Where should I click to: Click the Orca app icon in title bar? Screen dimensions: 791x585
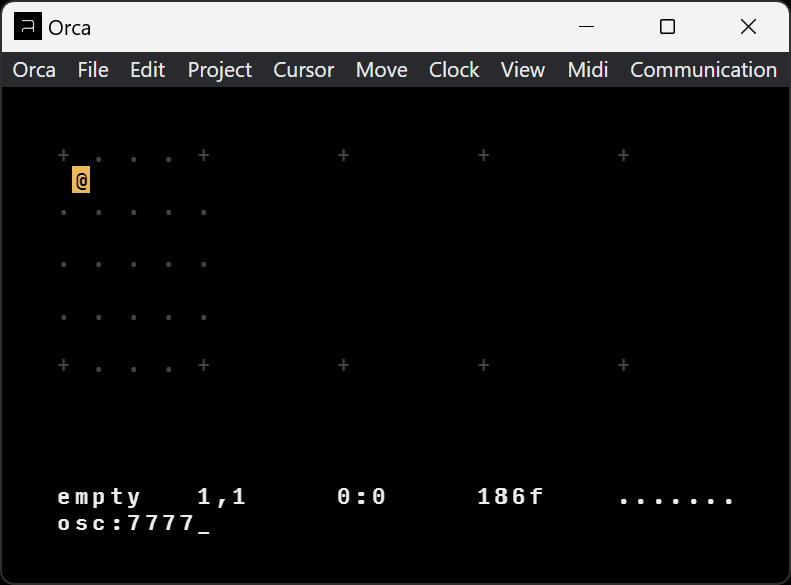[28, 26]
